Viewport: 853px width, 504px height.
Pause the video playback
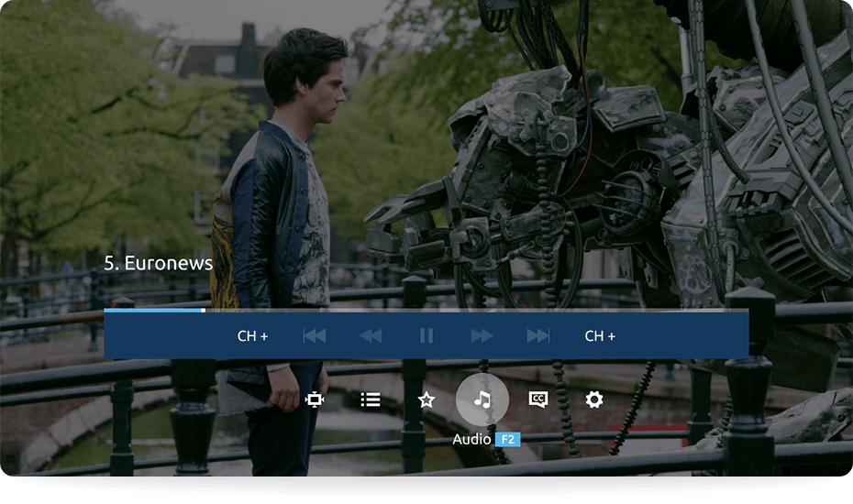pyautogui.click(x=426, y=336)
